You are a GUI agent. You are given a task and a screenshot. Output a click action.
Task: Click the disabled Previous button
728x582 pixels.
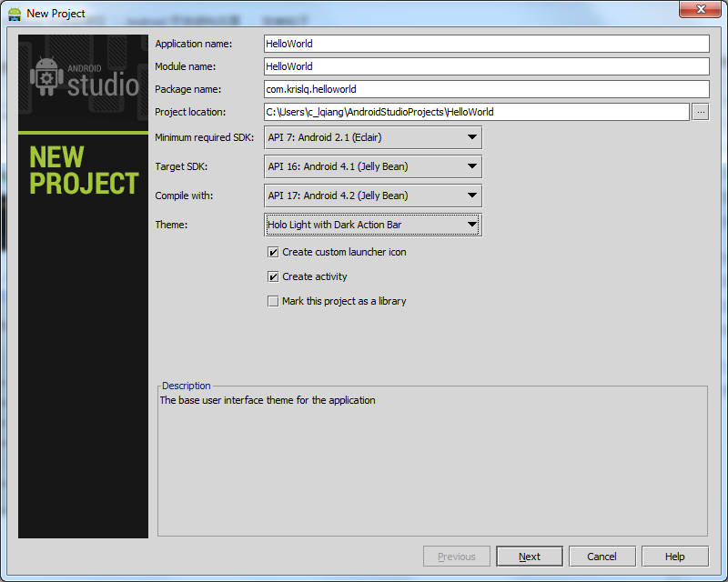pyautogui.click(x=456, y=556)
